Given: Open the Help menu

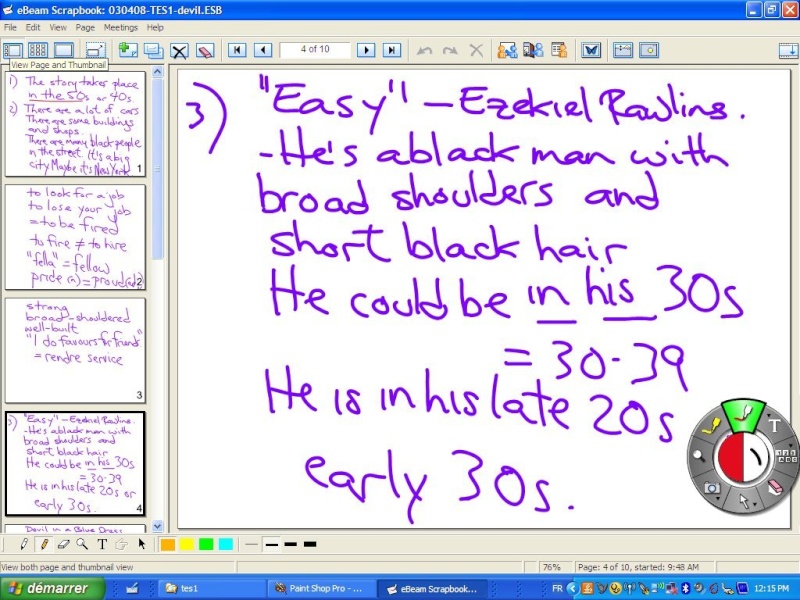Looking at the screenshot, I should pos(155,28).
